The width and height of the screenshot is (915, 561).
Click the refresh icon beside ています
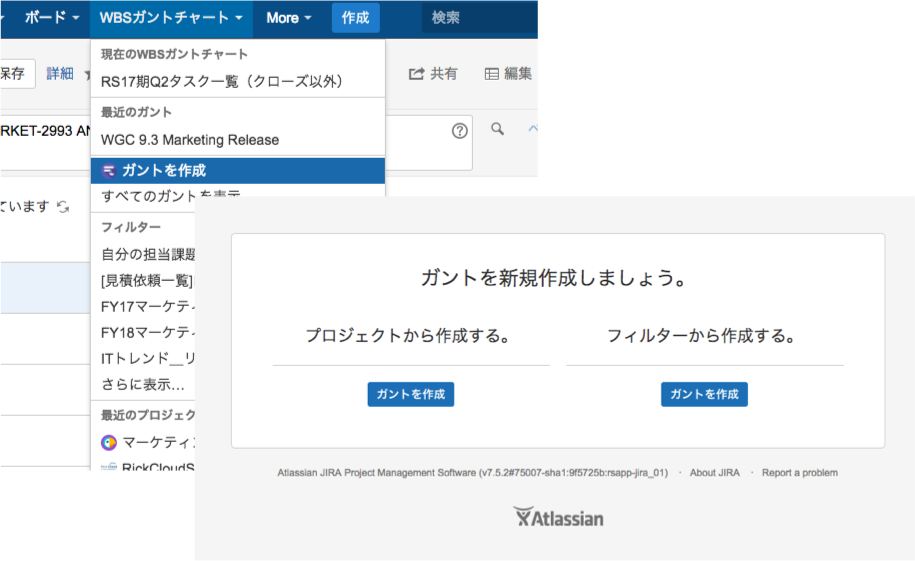click(63, 207)
